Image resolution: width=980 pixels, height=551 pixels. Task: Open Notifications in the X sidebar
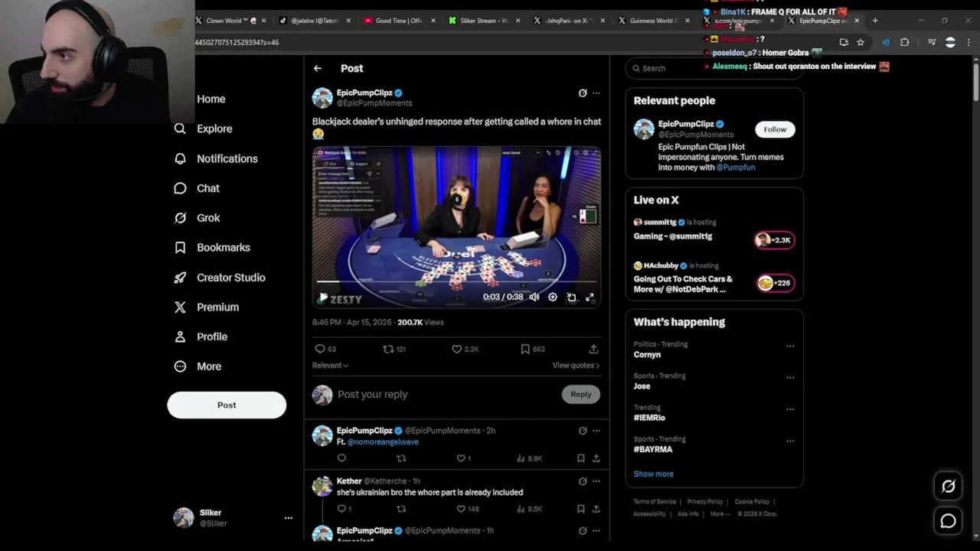(x=216, y=158)
